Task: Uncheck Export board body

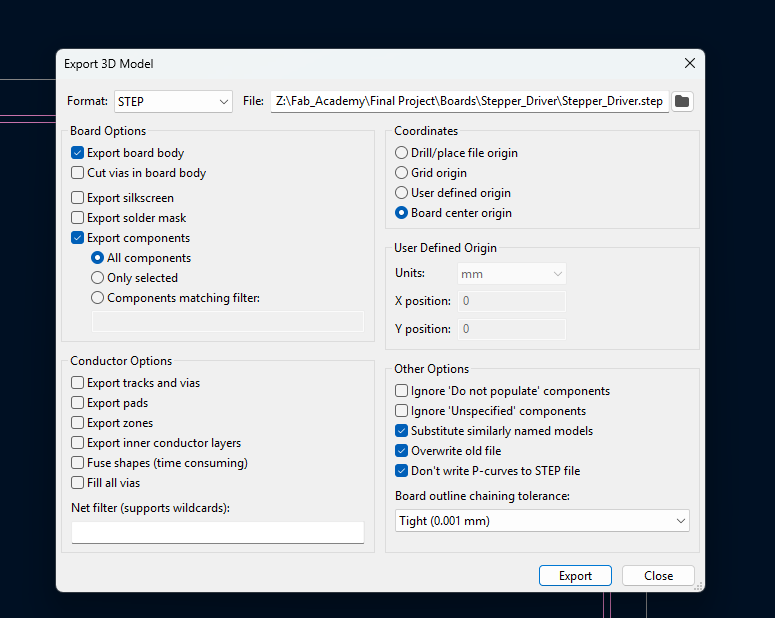Action: [x=78, y=153]
